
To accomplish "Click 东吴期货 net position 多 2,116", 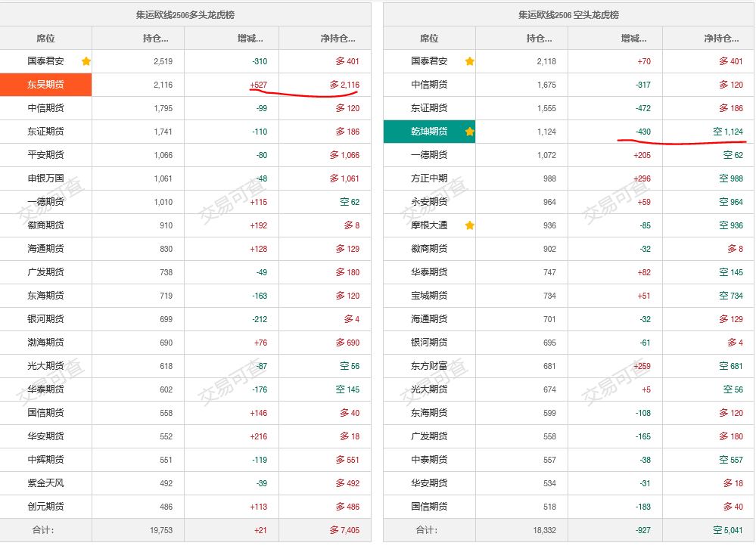I will click(345, 85).
